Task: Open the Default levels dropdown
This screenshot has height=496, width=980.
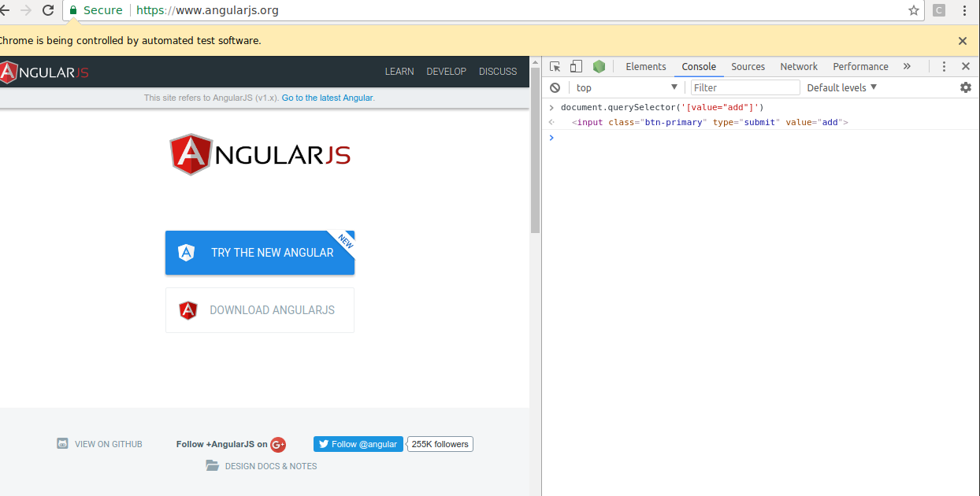Action: [841, 87]
